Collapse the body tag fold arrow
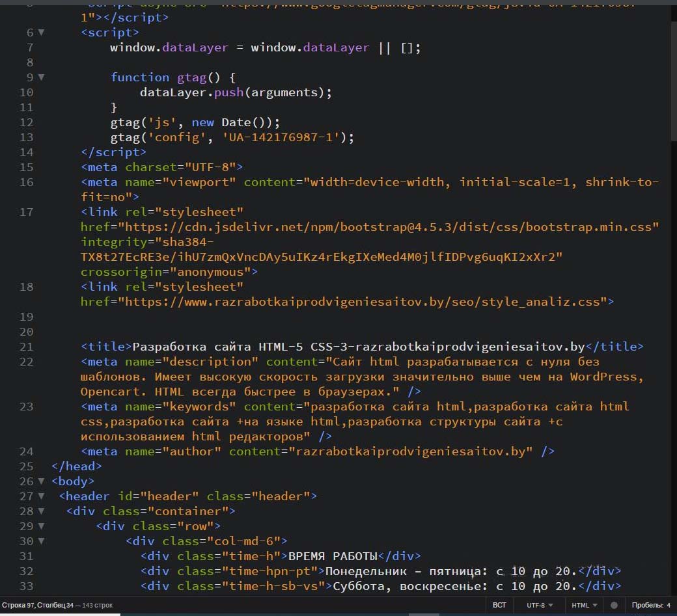This screenshot has width=677, height=616. 42,481
